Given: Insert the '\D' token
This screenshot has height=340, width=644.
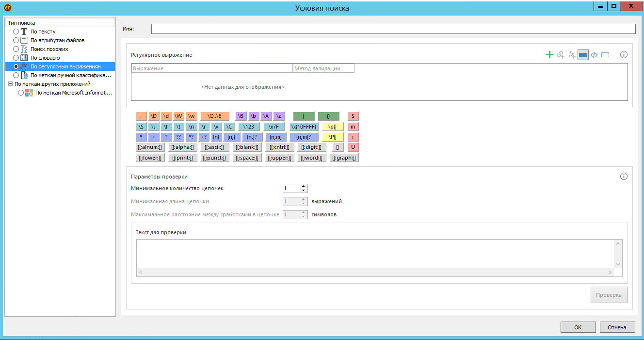Looking at the screenshot, I should [154, 116].
